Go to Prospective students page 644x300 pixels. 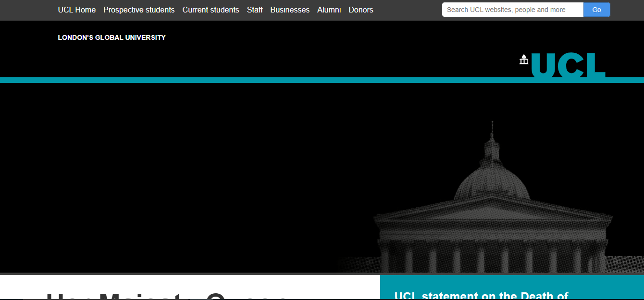[x=139, y=10]
